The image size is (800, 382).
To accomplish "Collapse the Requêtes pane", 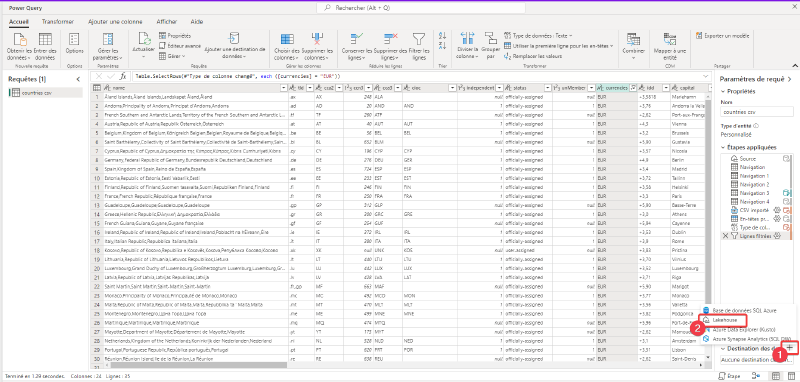I will tap(78, 80).
